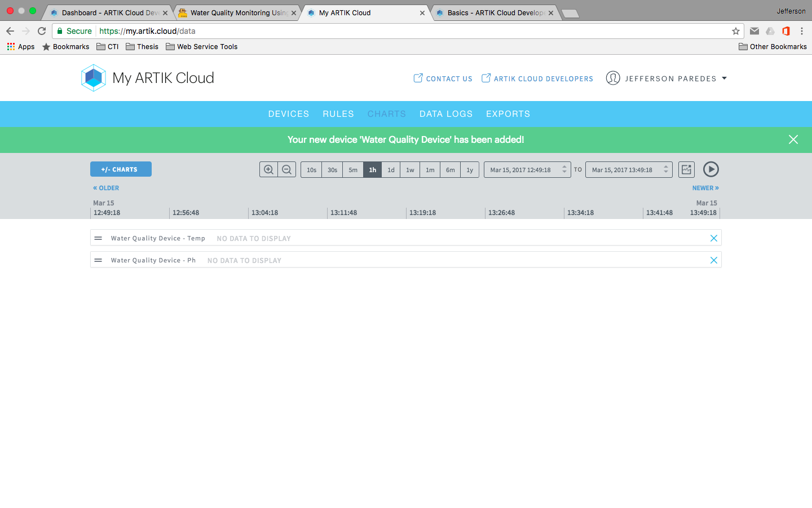This screenshot has width=812, height=508.
Task: Zoom out on the chart timeline
Action: point(286,169)
